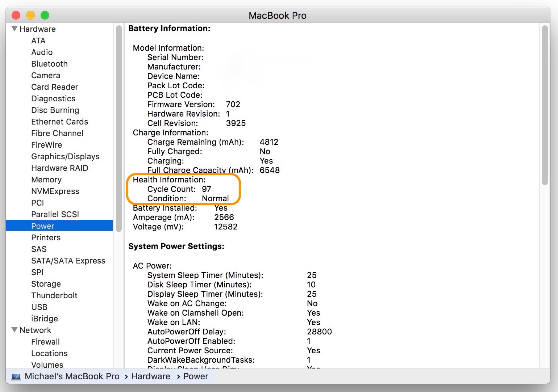558x392 pixels.
Task: Collapse the Hardware section triangle
Action: (x=14, y=29)
